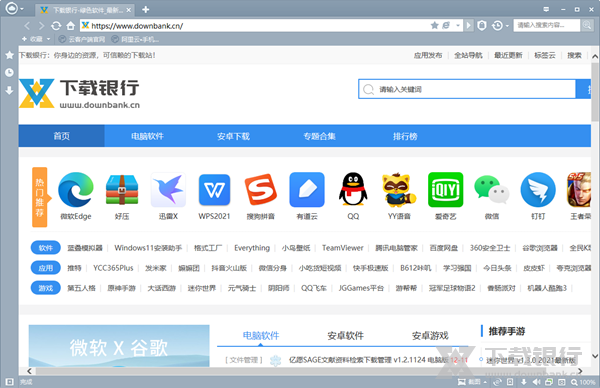The width and height of the screenshot is (600, 388).
Task: Select the 安卓下载 navigation menu item
Action: click(233, 136)
